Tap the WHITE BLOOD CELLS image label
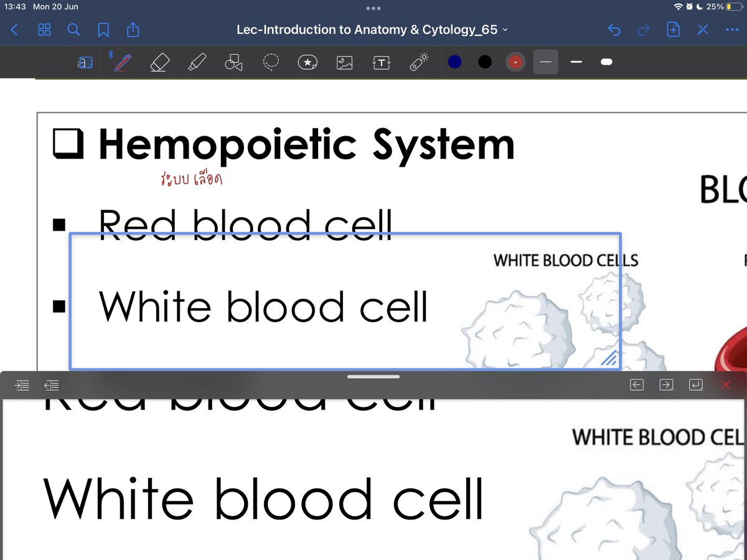The image size is (747, 560). click(566, 260)
